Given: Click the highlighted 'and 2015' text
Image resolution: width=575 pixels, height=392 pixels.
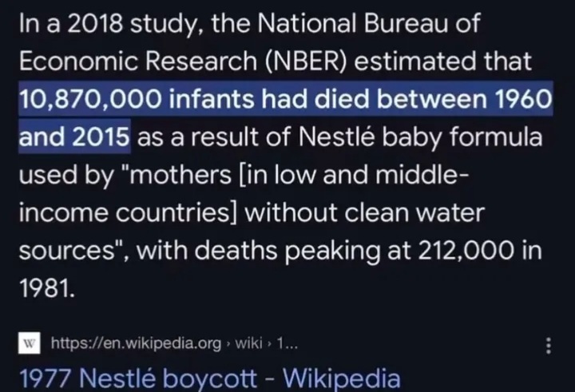Looking at the screenshot, I should click(74, 137).
